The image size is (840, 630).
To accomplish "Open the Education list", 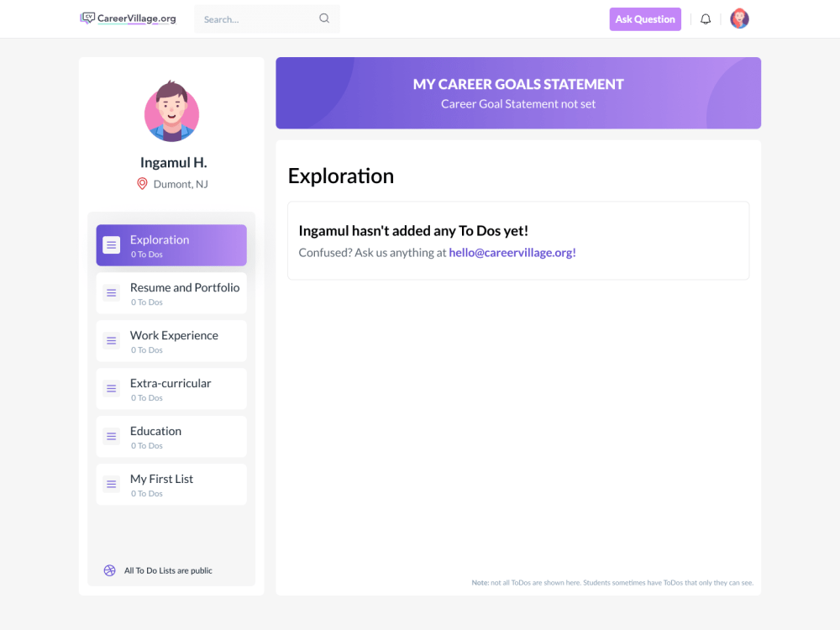I will pos(171,437).
